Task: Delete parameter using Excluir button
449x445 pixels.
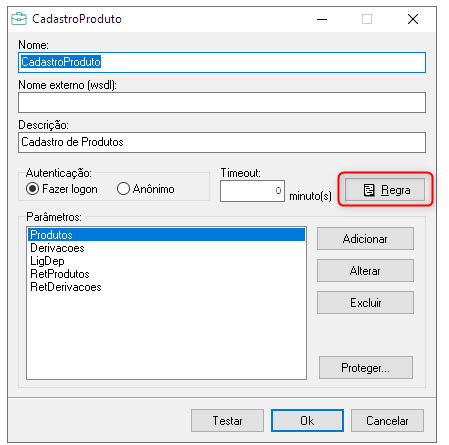Action: click(365, 303)
